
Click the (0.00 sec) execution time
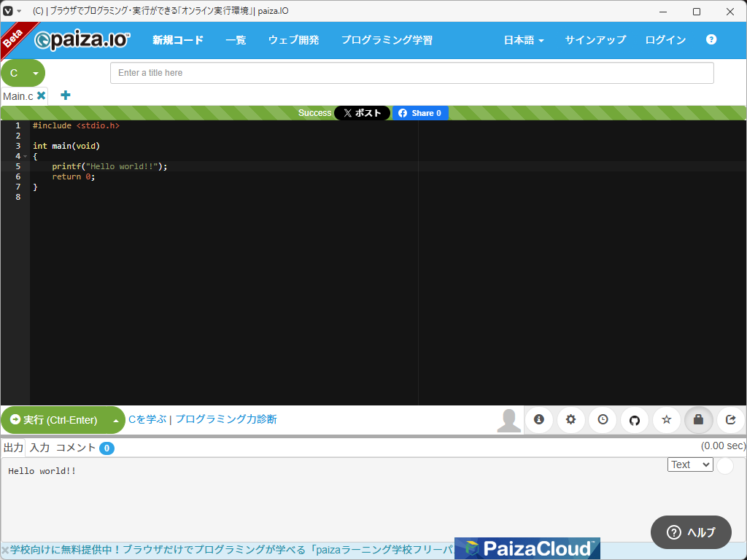(x=723, y=446)
